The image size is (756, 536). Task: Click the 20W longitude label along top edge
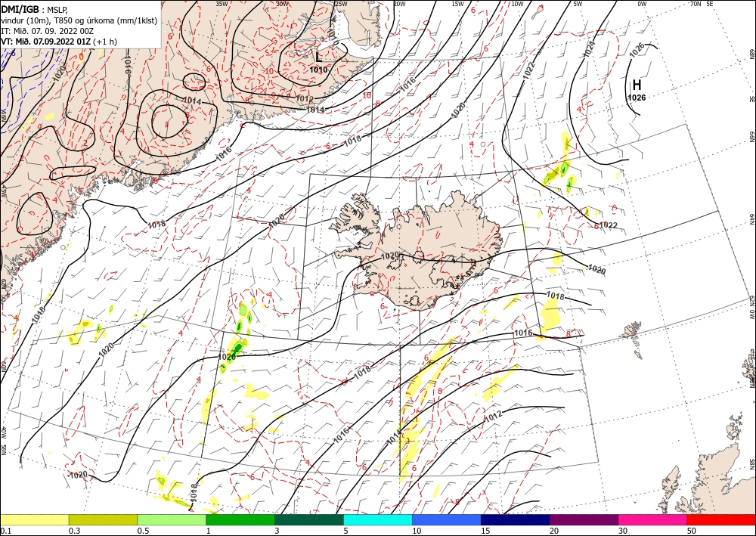(398, 4)
